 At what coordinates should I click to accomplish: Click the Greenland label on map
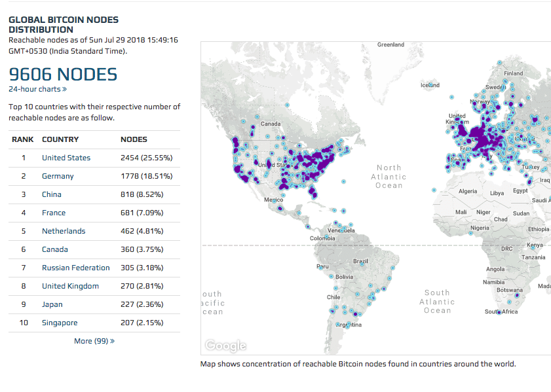point(390,45)
